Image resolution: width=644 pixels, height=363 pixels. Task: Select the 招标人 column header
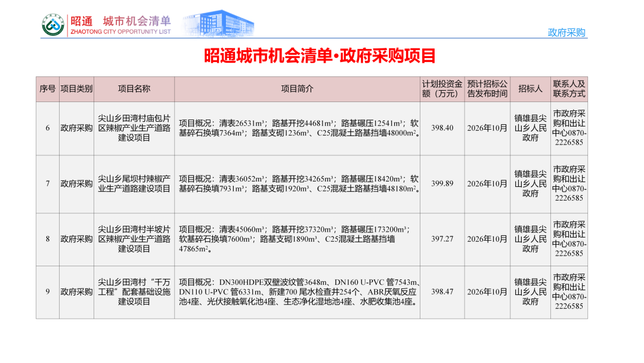pos(530,89)
